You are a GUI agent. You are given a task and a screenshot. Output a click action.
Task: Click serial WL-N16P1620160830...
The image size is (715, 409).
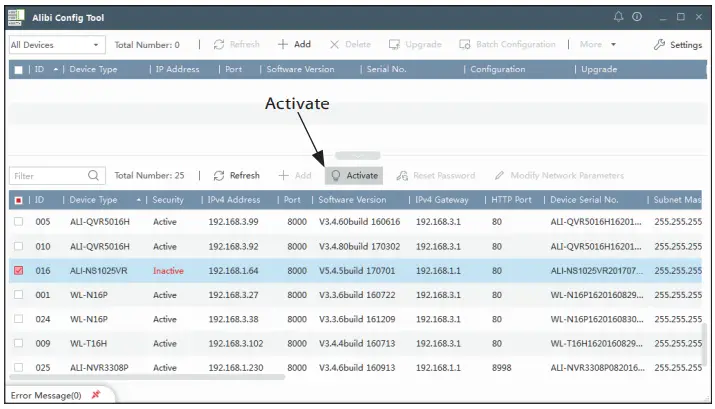point(596,319)
